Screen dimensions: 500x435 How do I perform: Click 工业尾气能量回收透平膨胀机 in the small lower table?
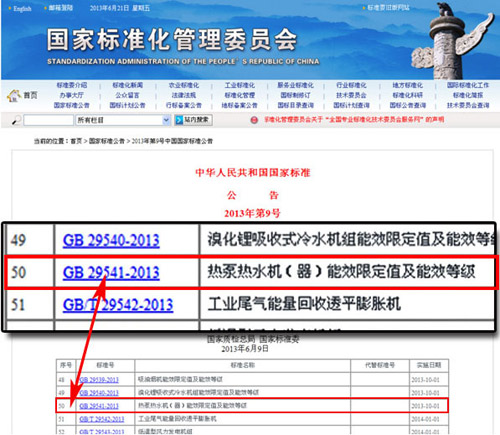pyautogui.click(x=177, y=419)
